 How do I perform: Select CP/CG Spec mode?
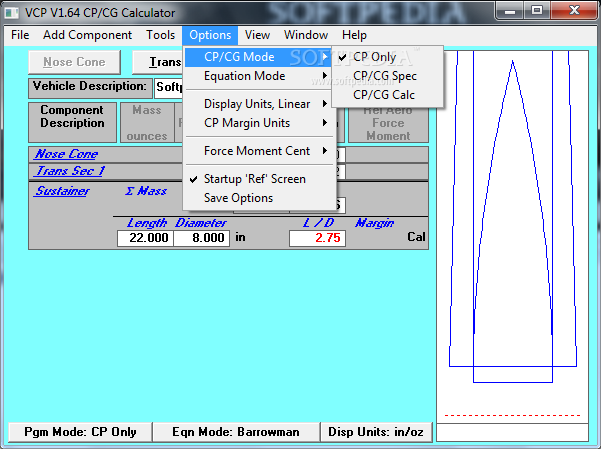(x=388, y=76)
